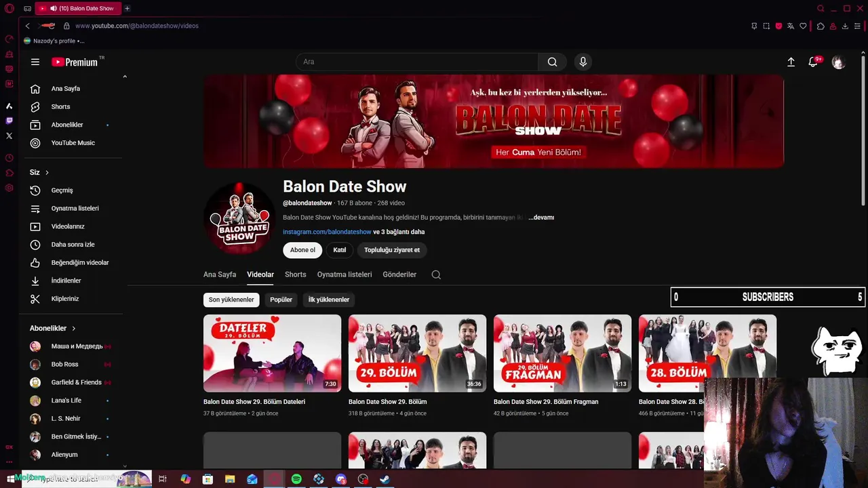The image size is (868, 488).
Task: Open the account avatar menu
Action: (839, 62)
